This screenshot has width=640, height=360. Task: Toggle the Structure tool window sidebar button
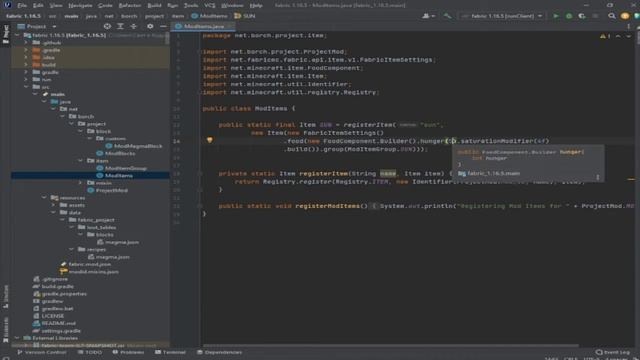point(5,297)
